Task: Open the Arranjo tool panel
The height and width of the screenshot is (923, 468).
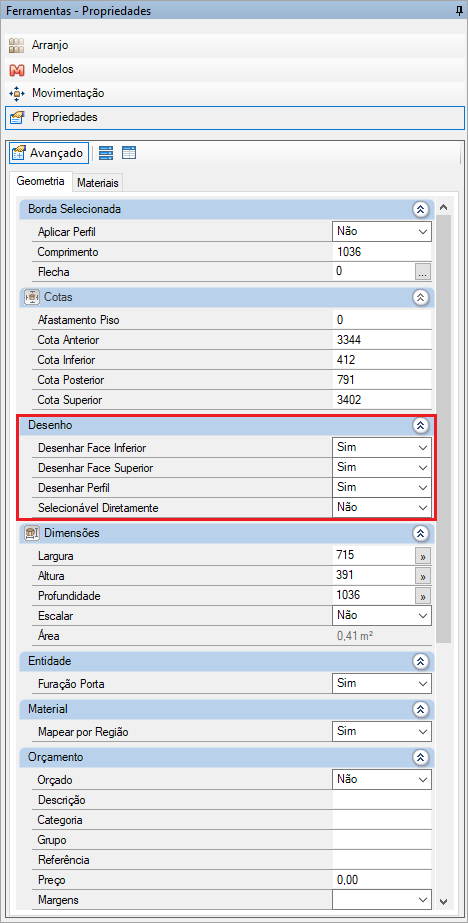Action: point(235,45)
